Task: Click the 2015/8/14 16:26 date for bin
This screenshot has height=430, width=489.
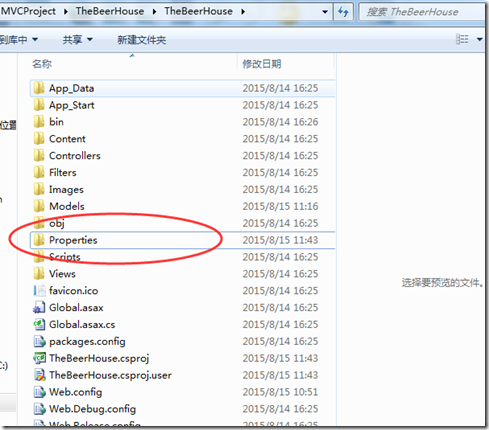Action: (x=280, y=122)
